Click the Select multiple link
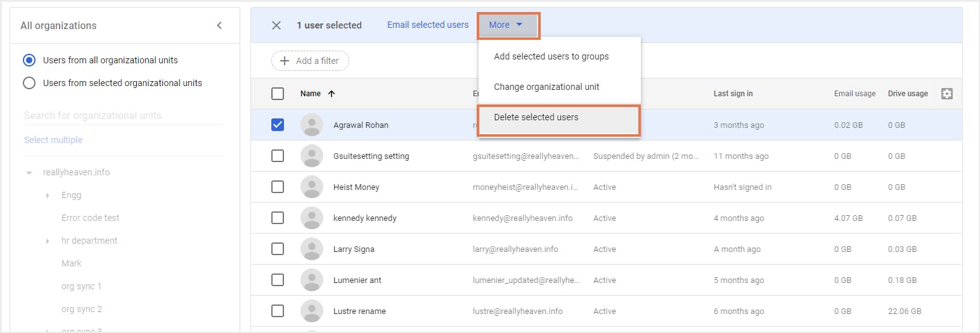Viewport: 980px width, 333px height. click(x=53, y=140)
